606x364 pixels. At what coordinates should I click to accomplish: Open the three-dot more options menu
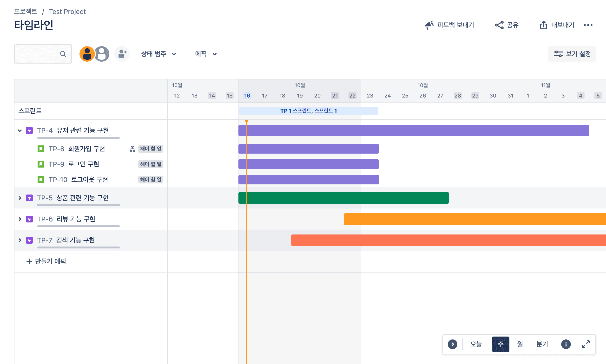click(588, 25)
